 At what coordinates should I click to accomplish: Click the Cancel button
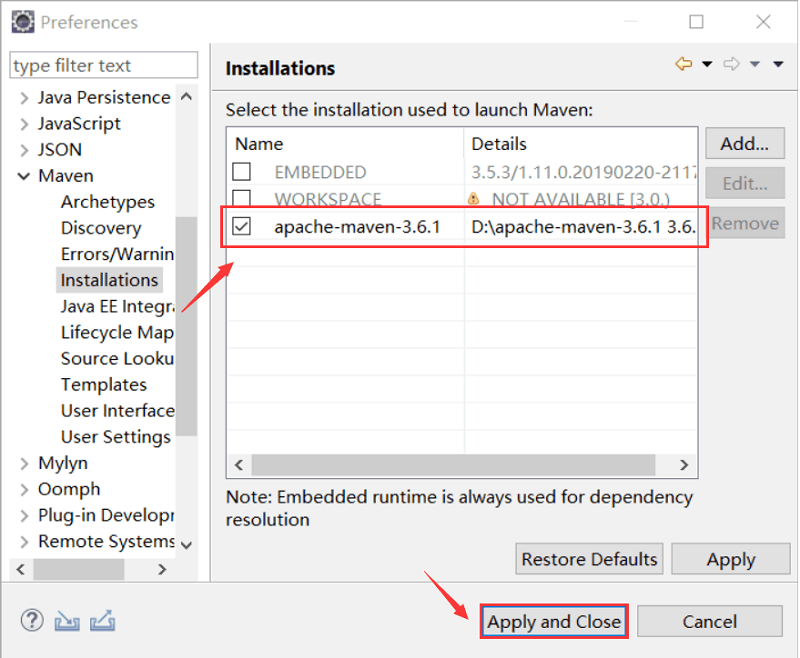(x=710, y=621)
